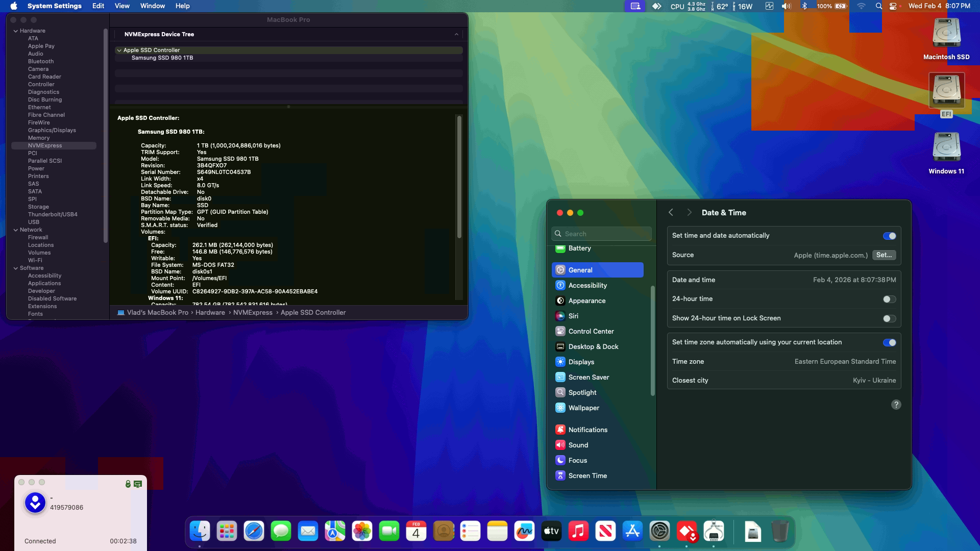Open the Apple menu
Viewport: 980px width, 551px height.
[14, 6]
